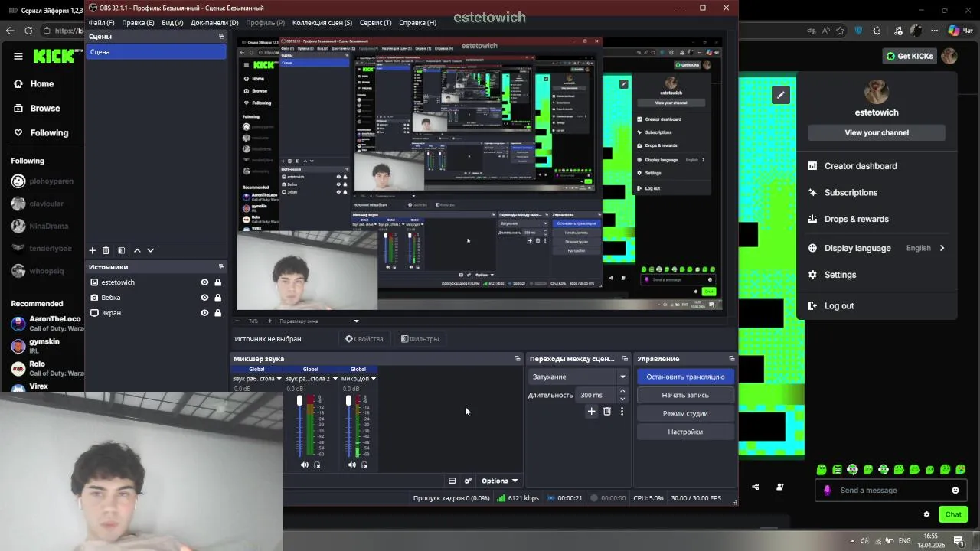The image size is (980, 551).
Task: Click transition duration 300 ms field
Action: (596, 395)
